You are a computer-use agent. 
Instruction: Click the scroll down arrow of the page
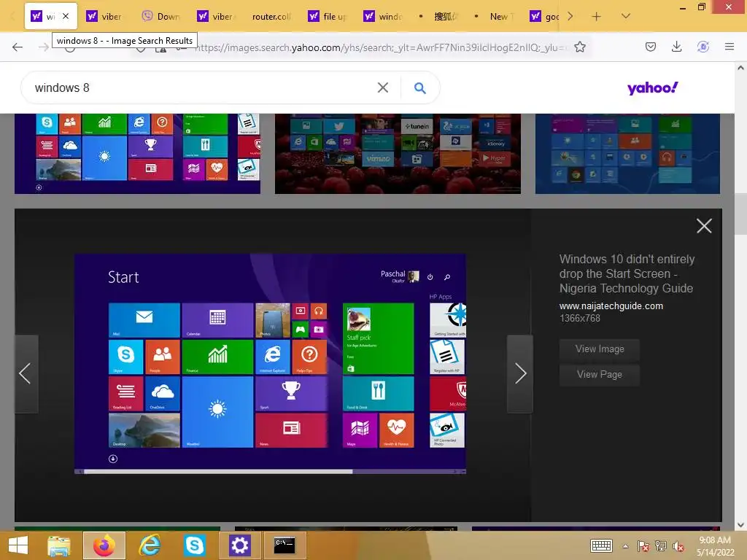click(740, 525)
